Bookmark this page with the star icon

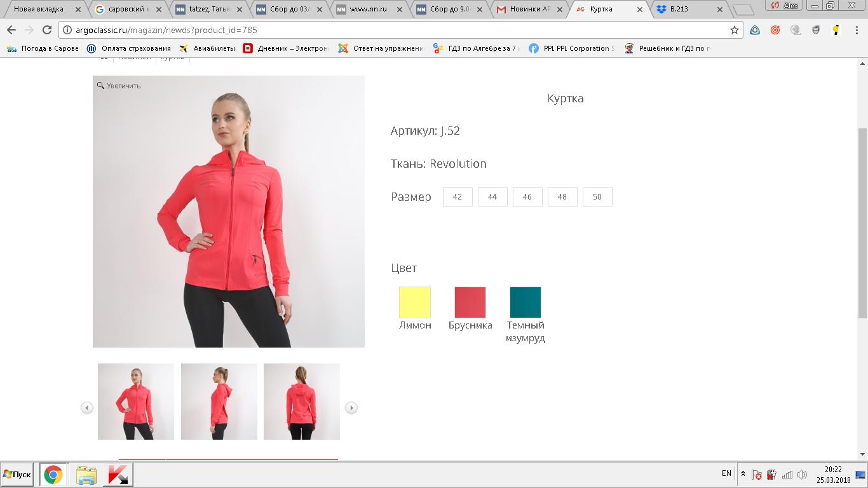735,30
